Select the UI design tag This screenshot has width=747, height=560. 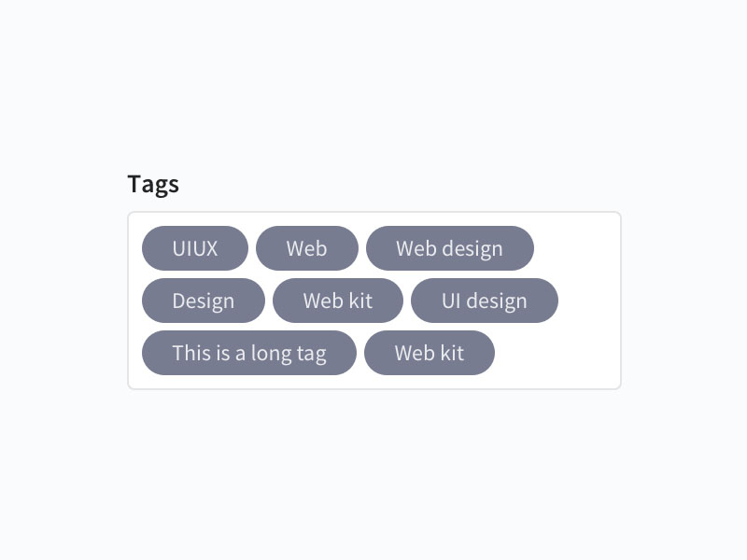coord(484,301)
